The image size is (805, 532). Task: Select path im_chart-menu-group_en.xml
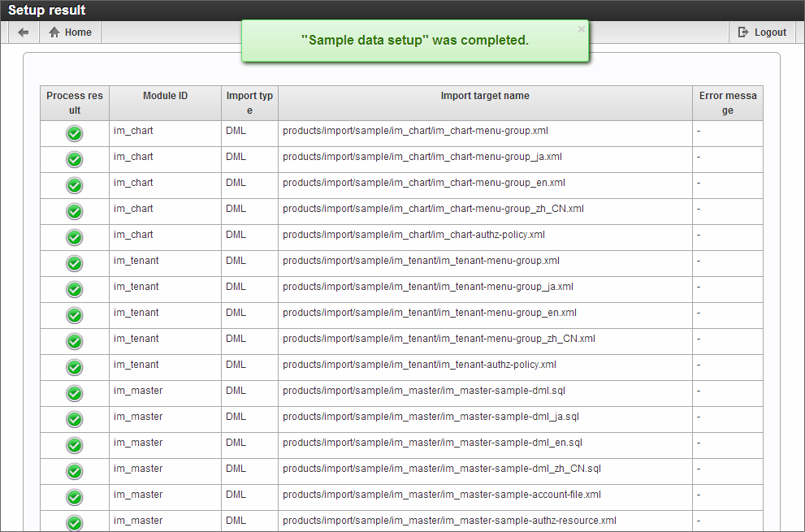424,183
